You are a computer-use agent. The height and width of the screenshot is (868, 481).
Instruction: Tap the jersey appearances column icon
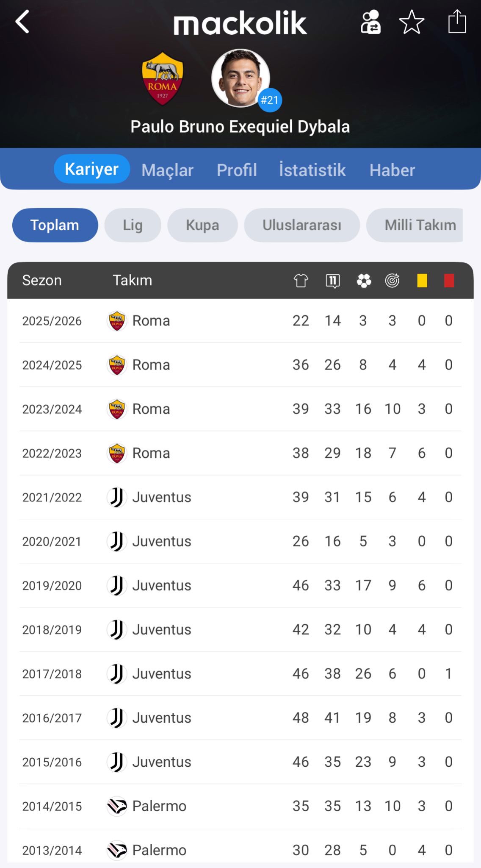(301, 281)
